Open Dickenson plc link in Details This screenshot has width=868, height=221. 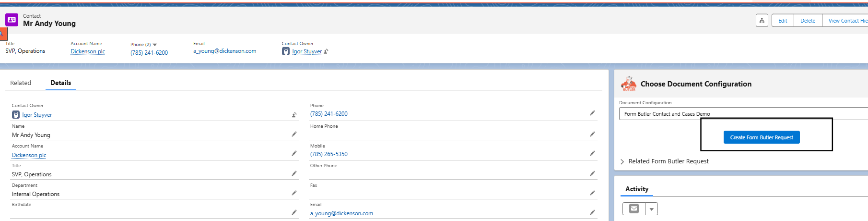(x=29, y=155)
